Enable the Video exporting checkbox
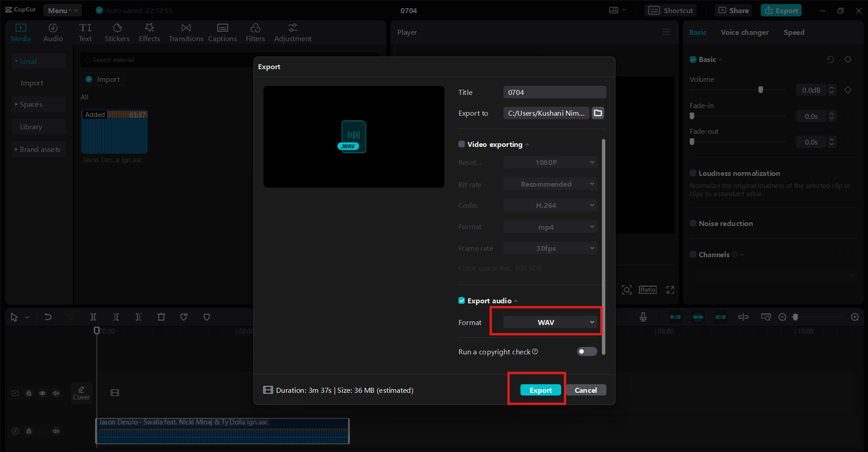This screenshot has width=868, height=452. coord(462,144)
